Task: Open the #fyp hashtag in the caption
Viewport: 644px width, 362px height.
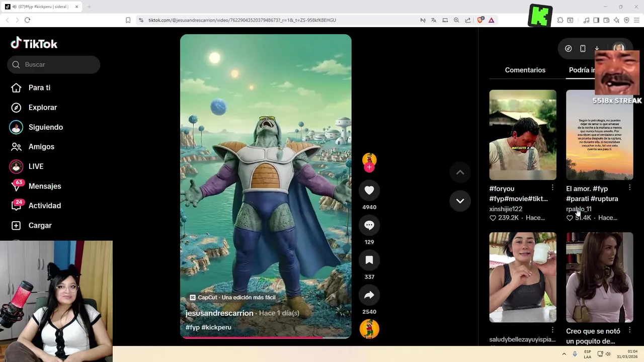Action: tap(193, 327)
